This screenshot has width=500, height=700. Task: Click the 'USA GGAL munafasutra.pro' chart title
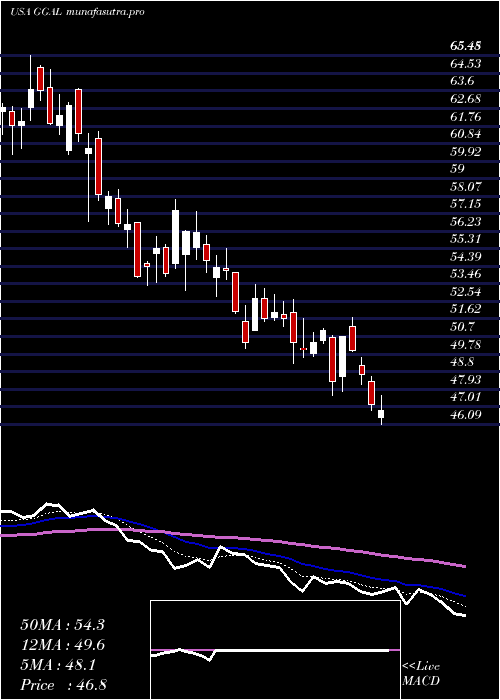tap(77, 12)
